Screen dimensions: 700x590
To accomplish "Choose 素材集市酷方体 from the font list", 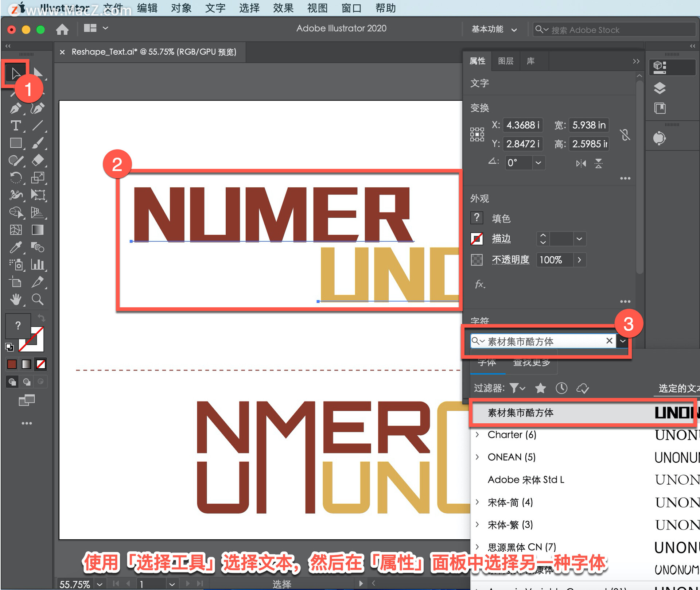I will point(521,413).
